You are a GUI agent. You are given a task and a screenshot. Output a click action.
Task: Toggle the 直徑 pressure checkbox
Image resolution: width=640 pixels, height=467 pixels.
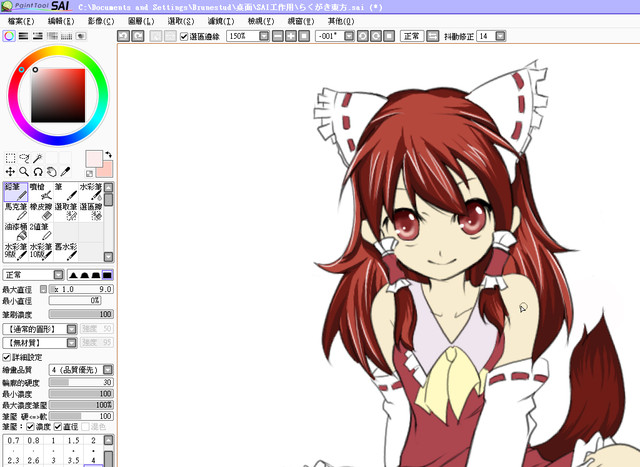click(58, 427)
